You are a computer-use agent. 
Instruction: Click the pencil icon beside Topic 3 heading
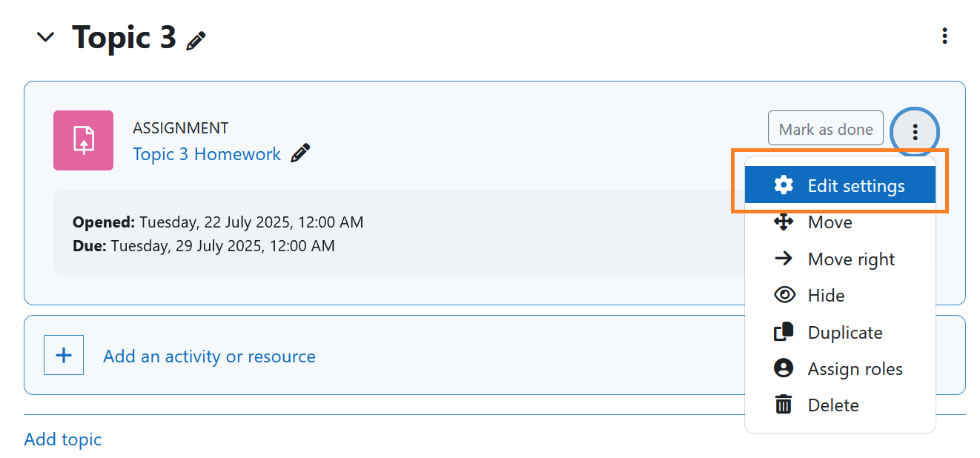tap(196, 40)
